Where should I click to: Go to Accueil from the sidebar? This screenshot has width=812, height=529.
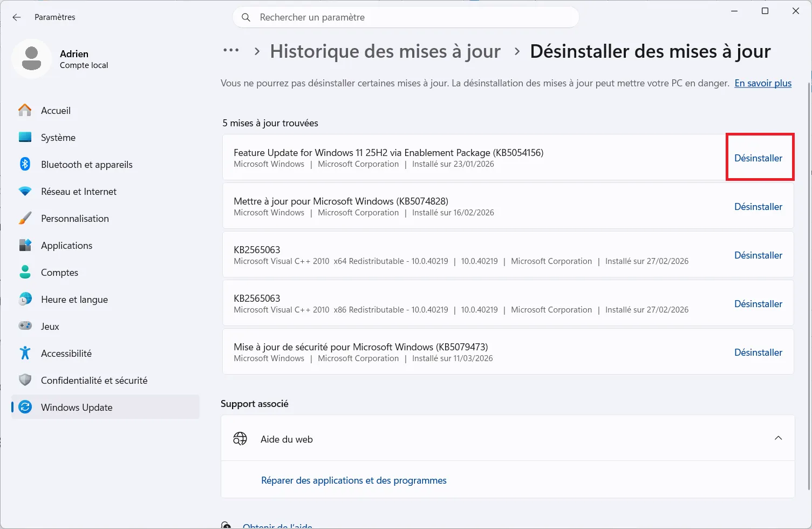pyautogui.click(x=56, y=110)
